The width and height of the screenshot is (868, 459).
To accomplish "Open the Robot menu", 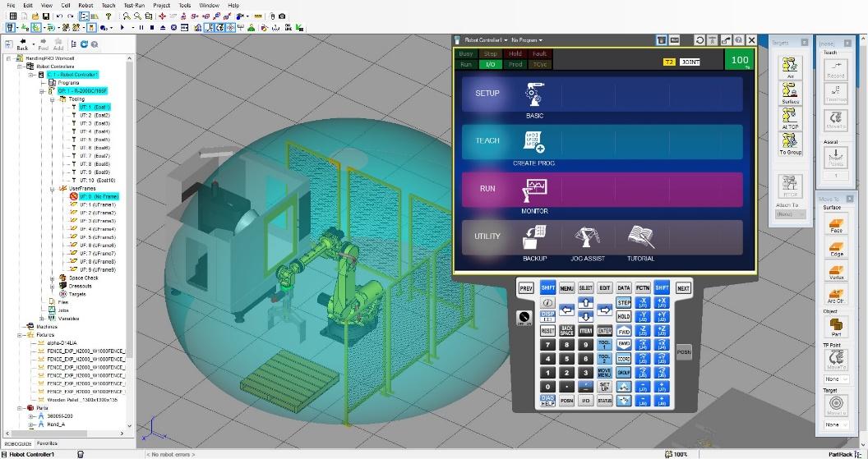I will pyautogui.click(x=85, y=6).
